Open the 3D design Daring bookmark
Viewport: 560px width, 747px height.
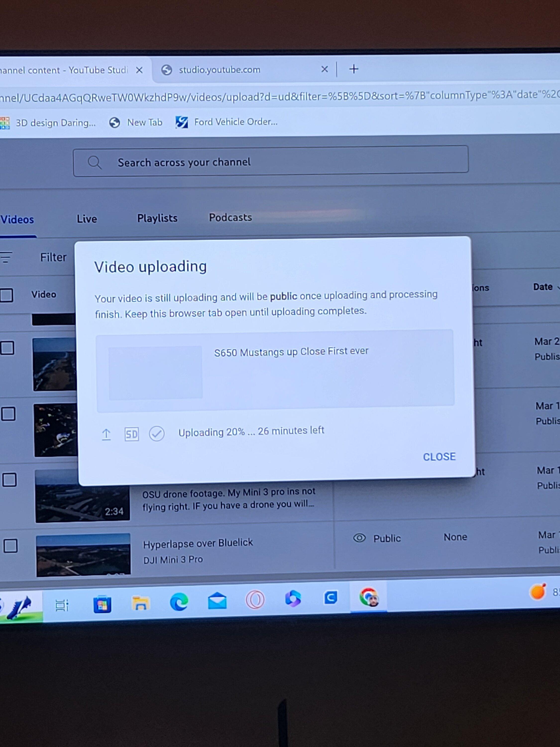point(48,123)
